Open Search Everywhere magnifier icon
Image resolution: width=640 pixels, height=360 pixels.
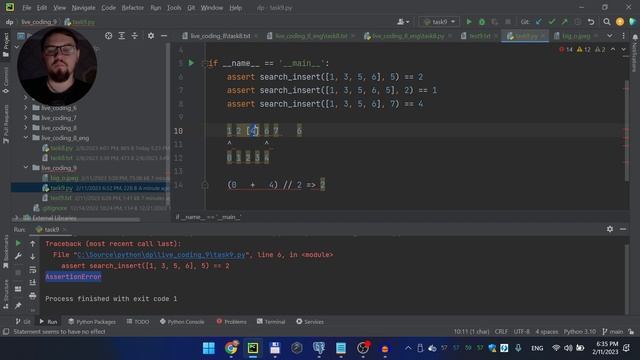[x=607, y=22]
